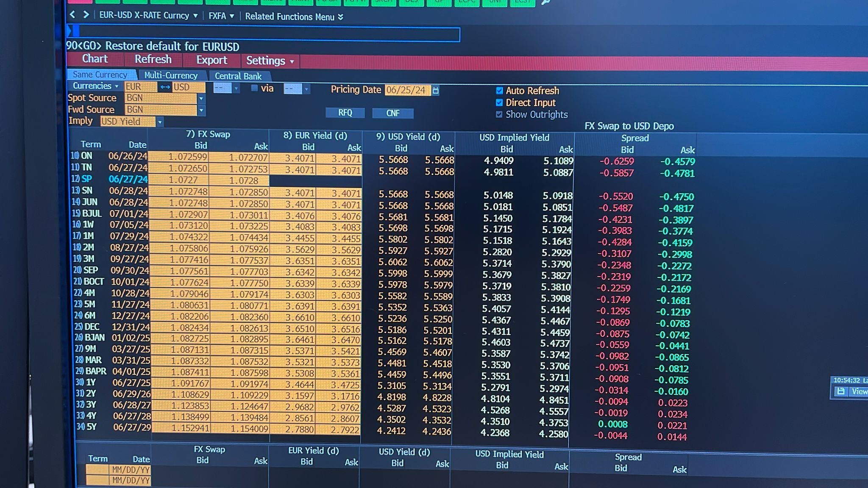The height and width of the screenshot is (488, 868).
Task: Click the back navigation arrow
Action: 73,15
